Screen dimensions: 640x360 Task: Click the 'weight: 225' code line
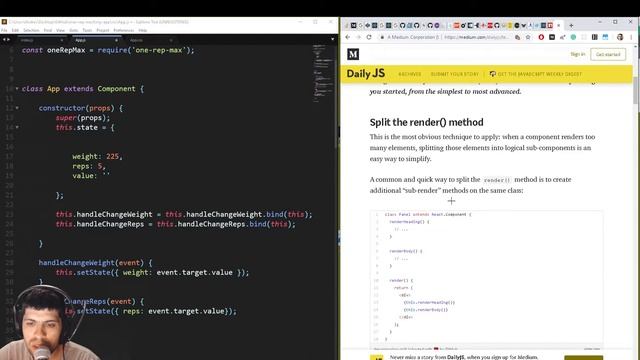pyautogui.click(x=97, y=156)
